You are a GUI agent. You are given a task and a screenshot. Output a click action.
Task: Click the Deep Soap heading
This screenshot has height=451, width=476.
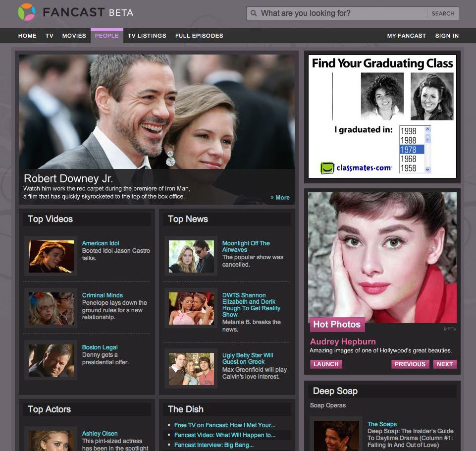point(335,391)
